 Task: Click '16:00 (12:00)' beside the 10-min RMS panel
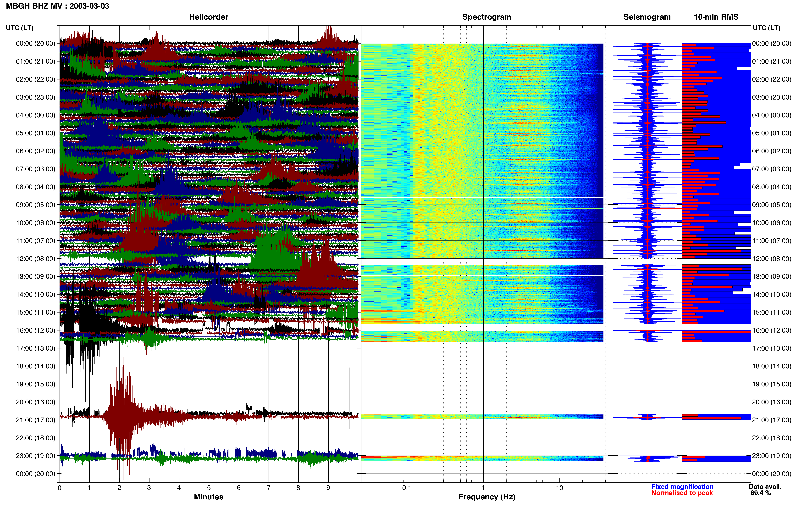[772, 330]
